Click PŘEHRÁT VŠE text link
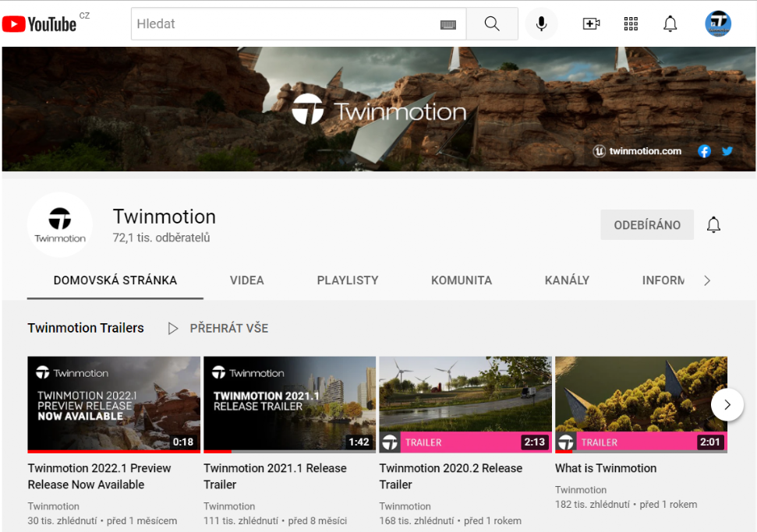The image size is (757, 532). 229,329
